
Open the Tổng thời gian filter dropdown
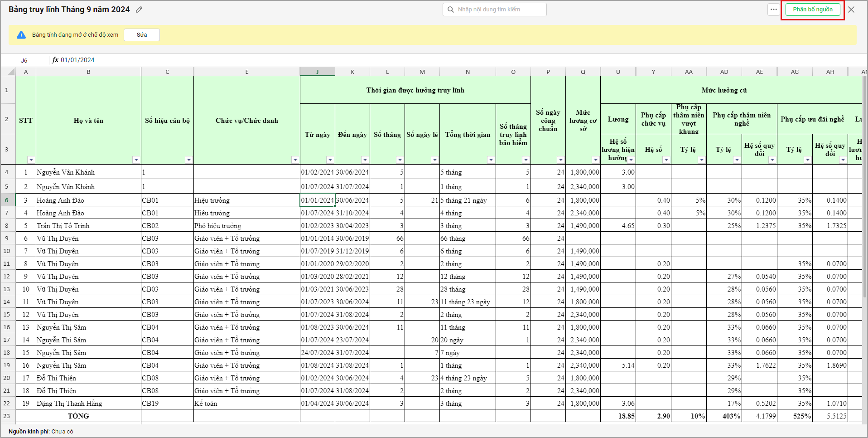(491, 160)
